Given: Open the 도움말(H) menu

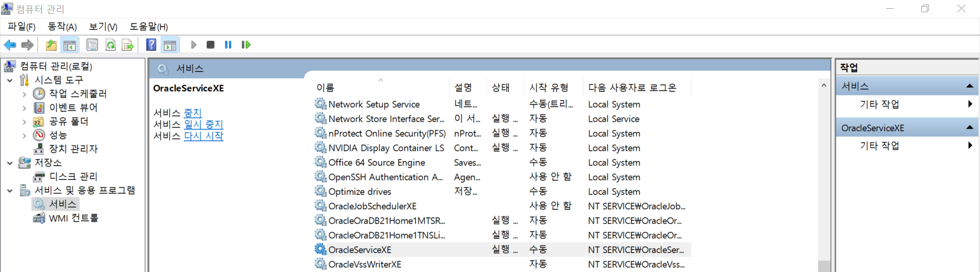Looking at the screenshot, I should tap(149, 27).
